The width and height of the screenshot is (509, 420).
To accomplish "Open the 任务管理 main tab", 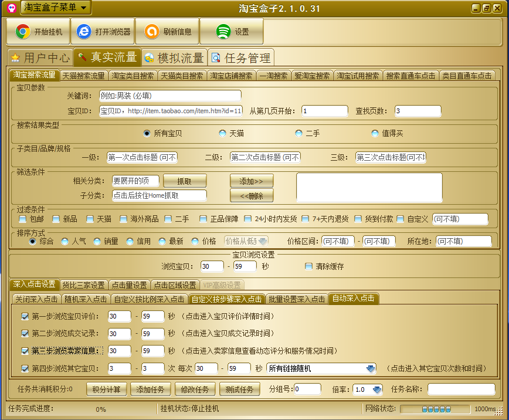I will (x=241, y=58).
